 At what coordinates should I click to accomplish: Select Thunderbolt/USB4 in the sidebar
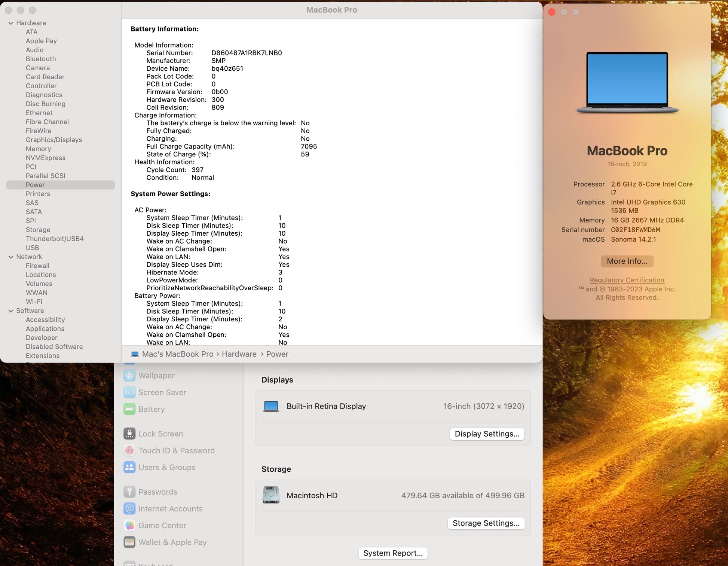tap(55, 239)
